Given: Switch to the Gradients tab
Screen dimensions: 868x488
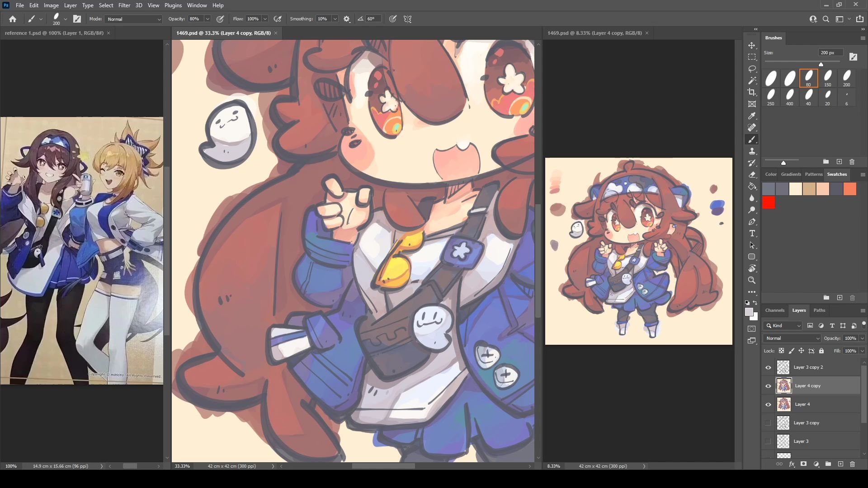Looking at the screenshot, I should point(791,174).
